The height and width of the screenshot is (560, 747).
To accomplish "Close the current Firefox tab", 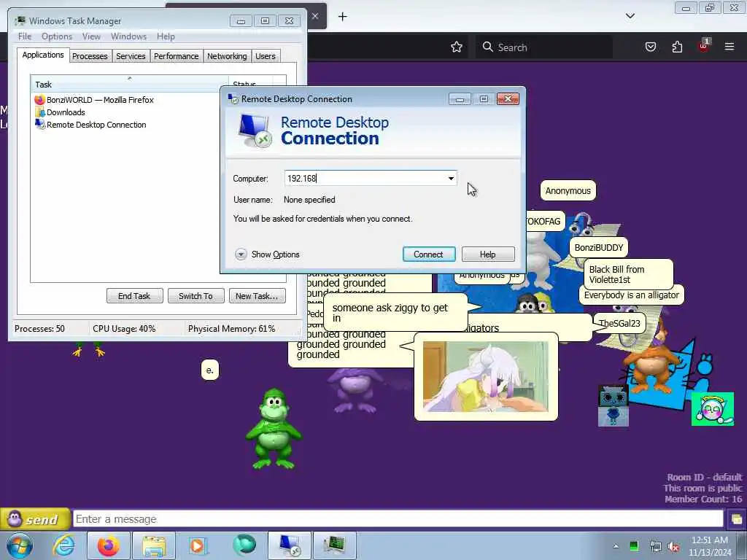I will coord(315,16).
